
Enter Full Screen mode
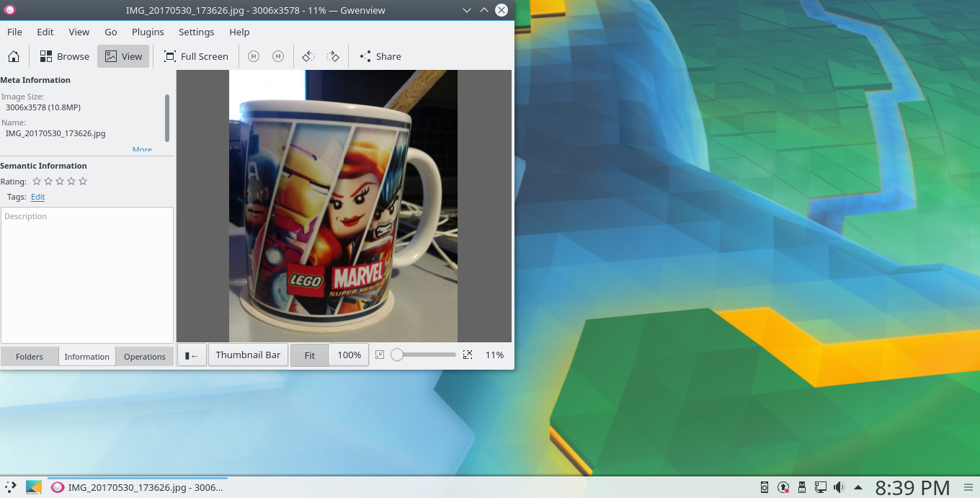pos(196,56)
